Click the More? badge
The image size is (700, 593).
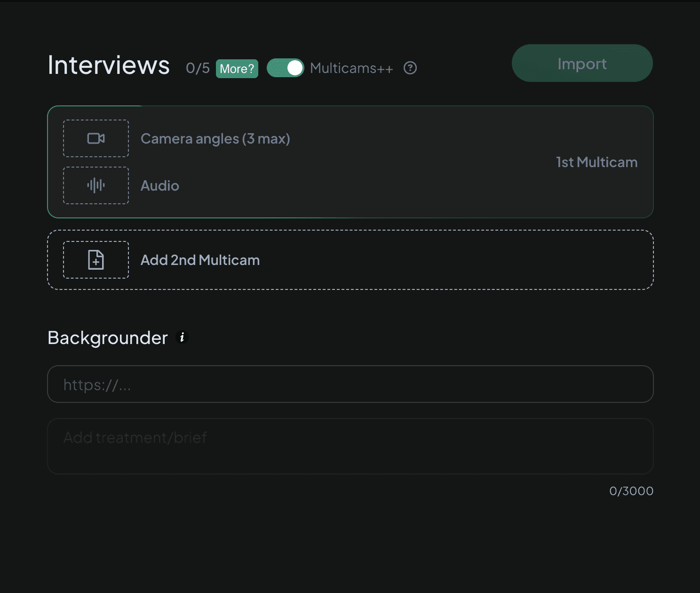point(237,69)
